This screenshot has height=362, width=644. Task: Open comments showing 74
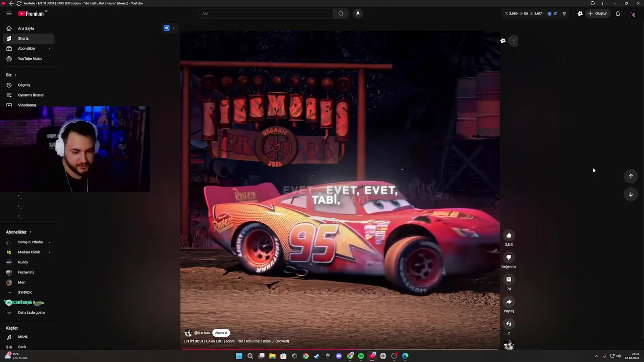[509, 280]
